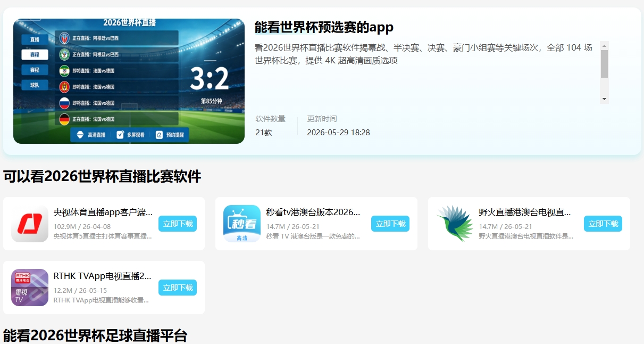Download RTHK TVApp with 立即下载 button
This screenshot has width=644, height=344.
click(x=178, y=288)
